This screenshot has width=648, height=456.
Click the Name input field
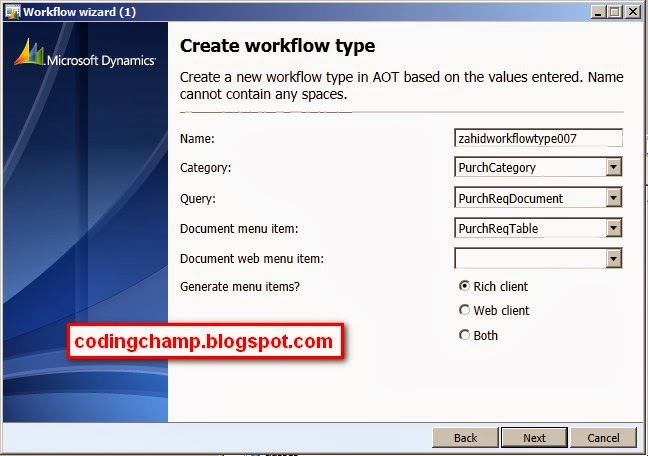pos(538,138)
